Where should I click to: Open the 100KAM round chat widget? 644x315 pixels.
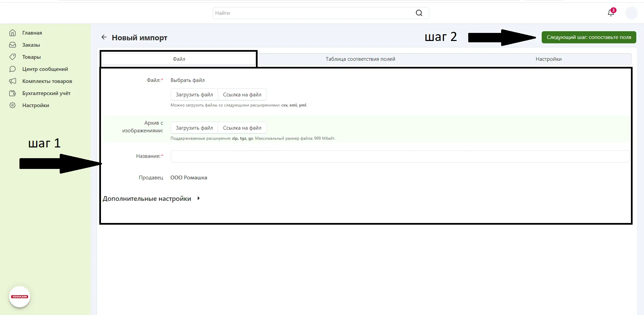(19, 297)
